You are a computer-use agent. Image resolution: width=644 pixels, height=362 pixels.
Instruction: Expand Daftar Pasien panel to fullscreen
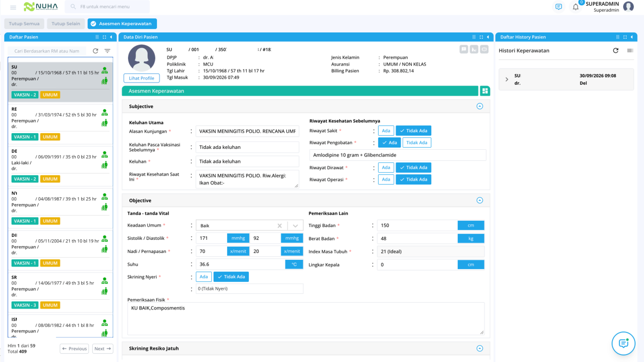(104, 37)
